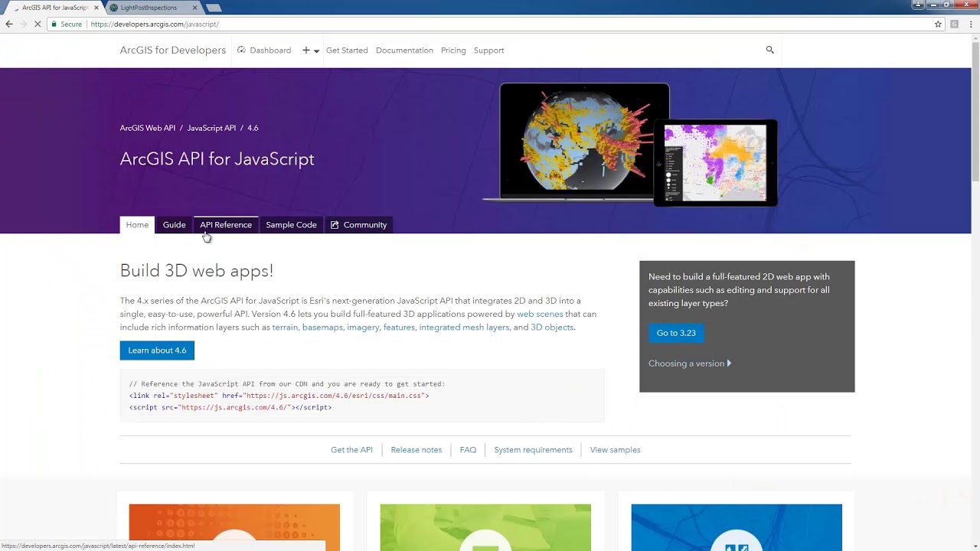The image size is (980, 551).
Task: Open the plus create-new dropdown
Action: [310, 51]
